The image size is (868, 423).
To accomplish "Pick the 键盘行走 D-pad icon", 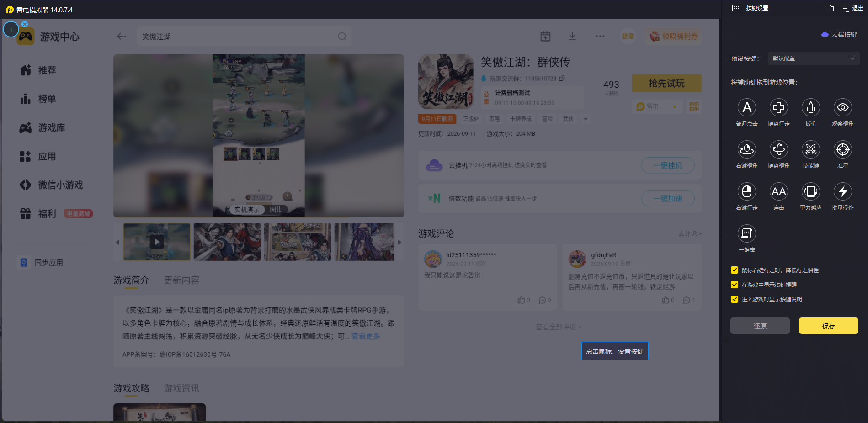I will click(x=778, y=107).
